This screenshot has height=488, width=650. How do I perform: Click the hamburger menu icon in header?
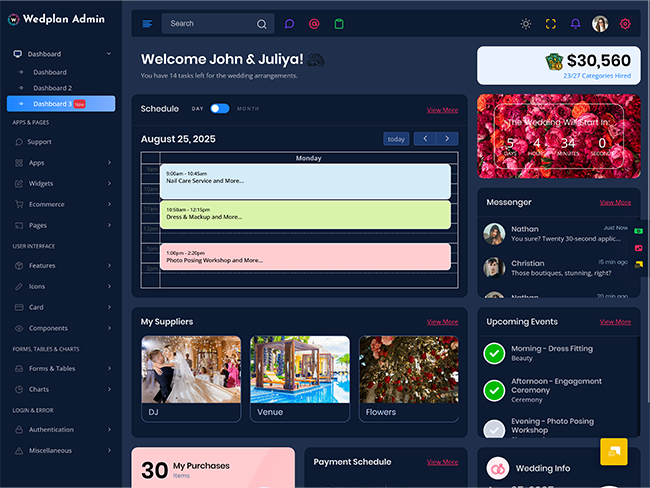point(147,24)
